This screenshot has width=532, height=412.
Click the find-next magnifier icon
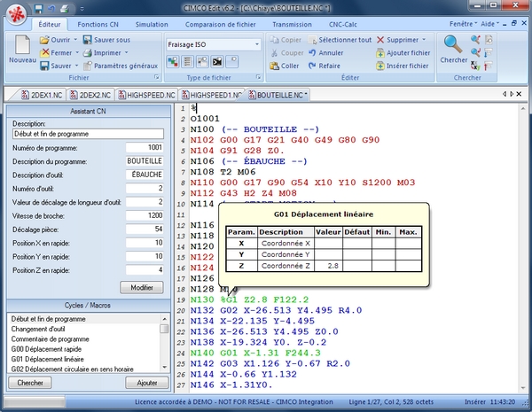coord(475,52)
